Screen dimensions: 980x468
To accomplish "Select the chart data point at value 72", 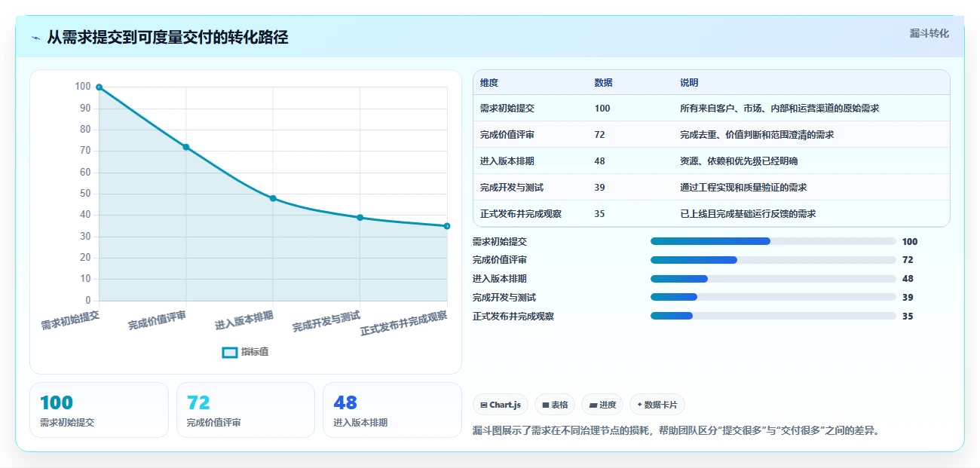I will 186,147.
